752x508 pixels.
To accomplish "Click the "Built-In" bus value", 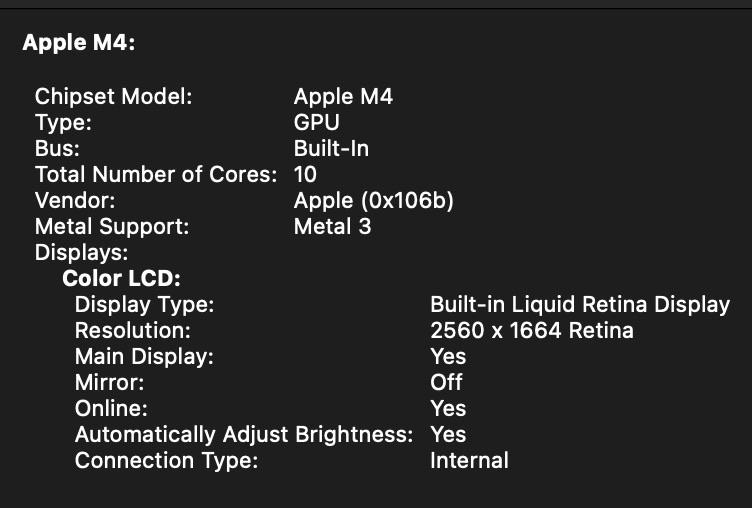I will click(331, 149).
